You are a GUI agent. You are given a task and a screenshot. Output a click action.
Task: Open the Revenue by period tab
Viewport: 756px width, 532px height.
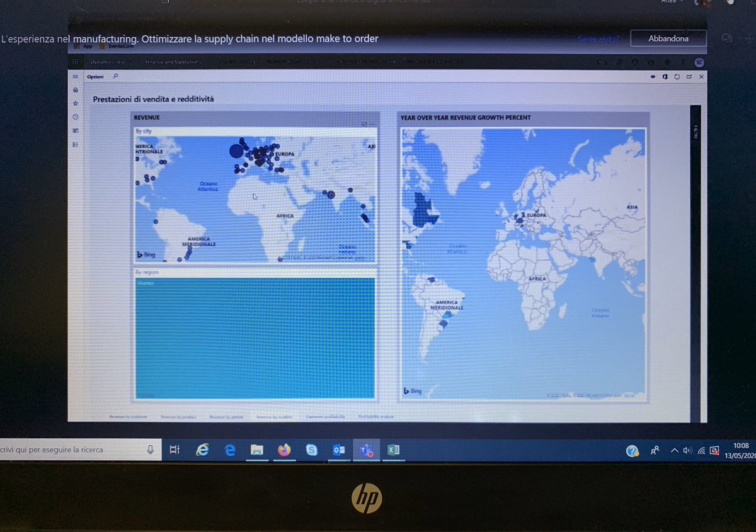[x=226, y=417]
